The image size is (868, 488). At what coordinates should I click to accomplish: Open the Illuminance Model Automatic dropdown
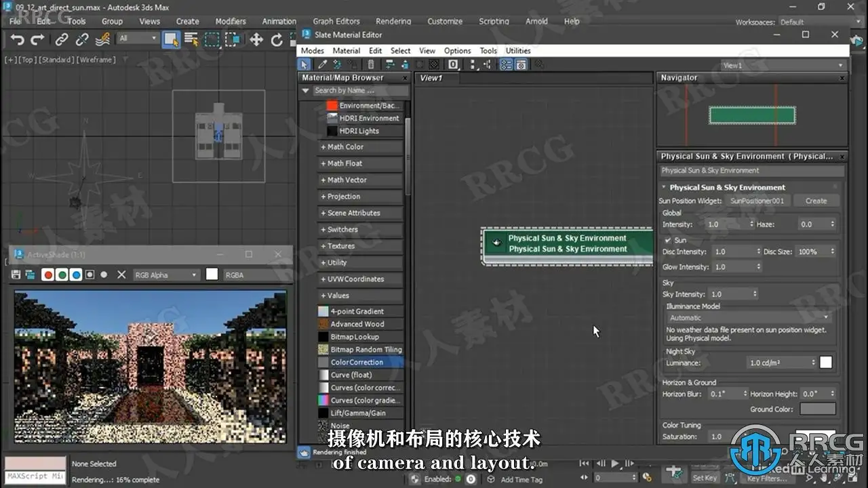[x=749, y=317]
